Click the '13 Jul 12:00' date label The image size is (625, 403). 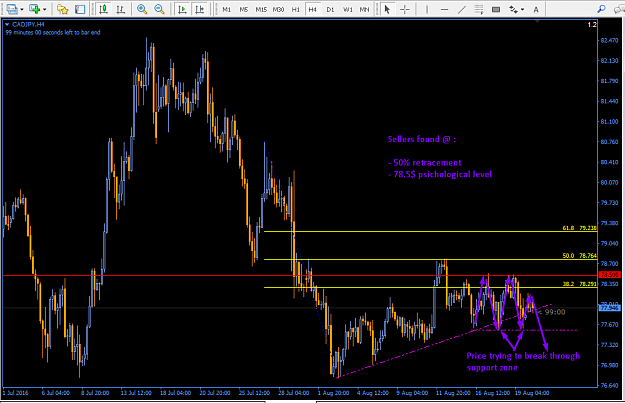point(136,393)
